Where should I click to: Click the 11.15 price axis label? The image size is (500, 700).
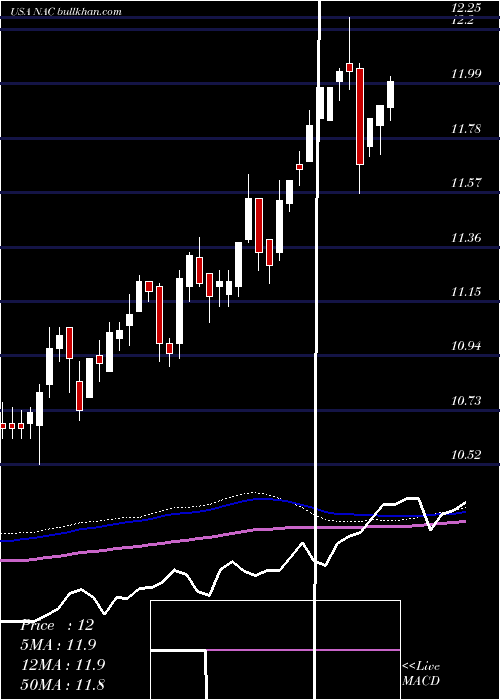[466, 292]
